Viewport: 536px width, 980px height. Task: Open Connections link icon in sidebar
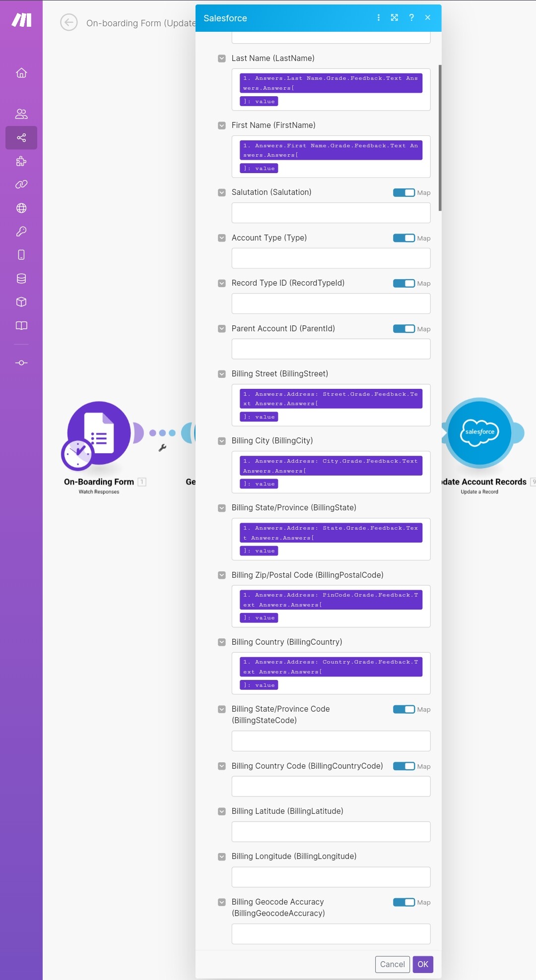pyautogui.click(x=21, y=184)
